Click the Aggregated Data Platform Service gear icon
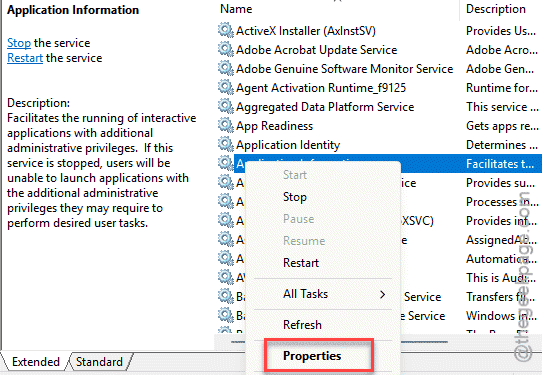The height and width of the screenshot is (375, 542). 226,106
